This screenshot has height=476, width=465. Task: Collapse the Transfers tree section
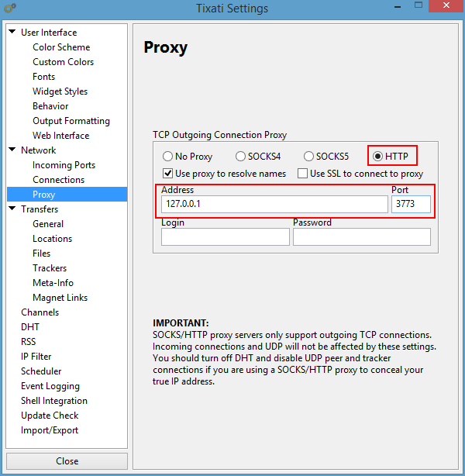click(12, 209)
